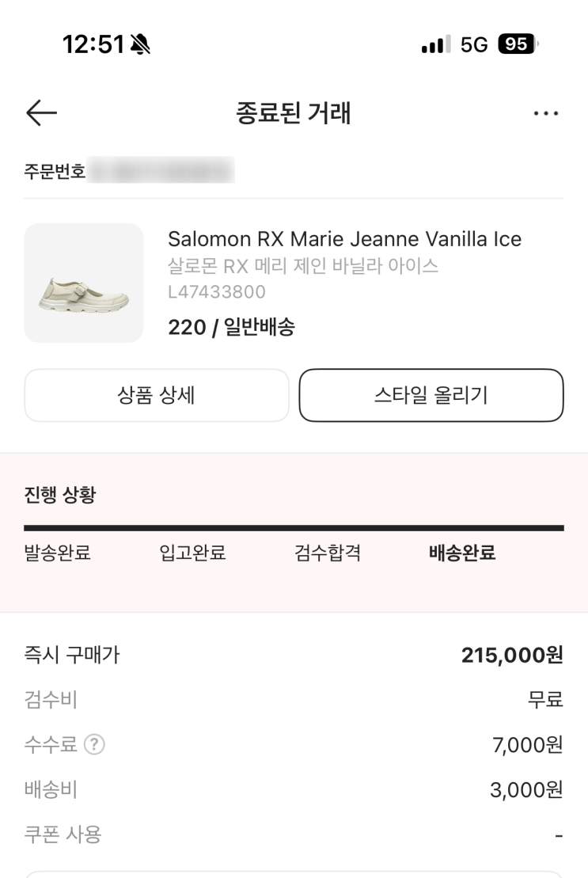Tap the battery indicator showing 95
This screenshot has height=878, width=588.
[x=518, y=45]
